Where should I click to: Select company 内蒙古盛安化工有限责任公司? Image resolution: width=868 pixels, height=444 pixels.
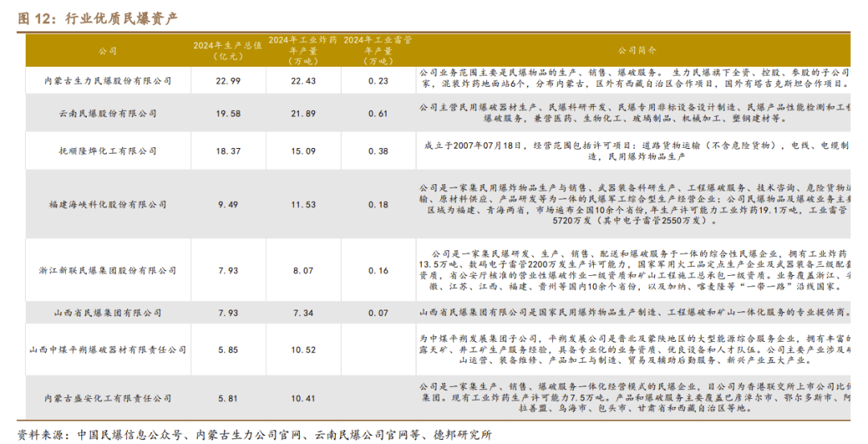pyautogui.click(x=108, y=398)
